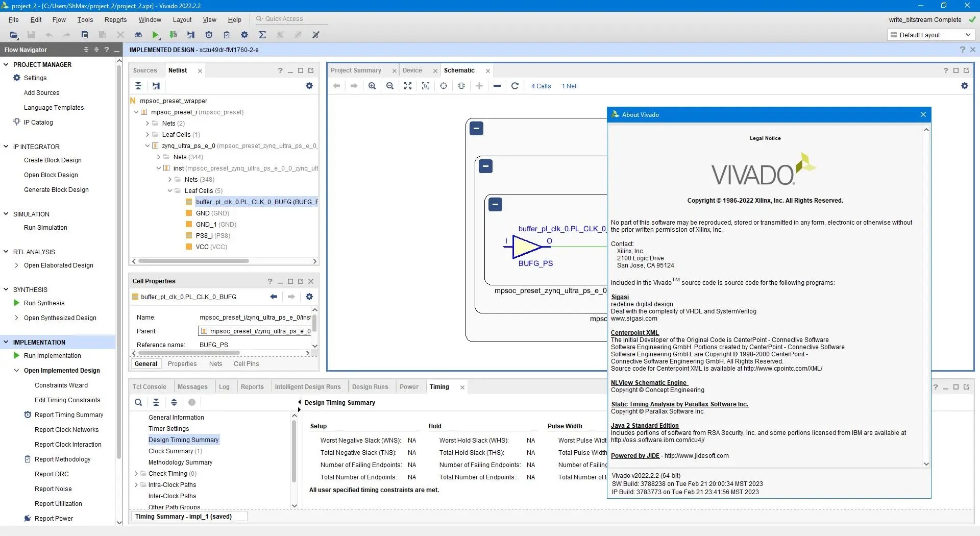Click the clipboard checklist toolbar icon

tap(227, 35)
